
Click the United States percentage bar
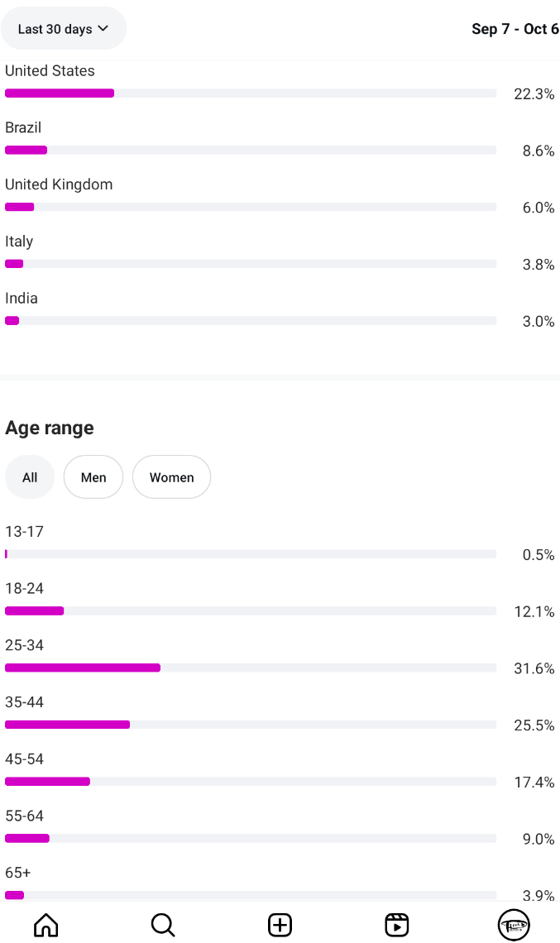(x=250, y=93)
